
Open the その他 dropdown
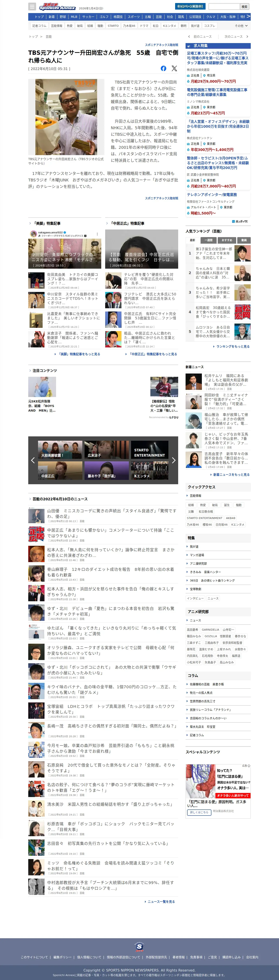(x=241, y=26)
